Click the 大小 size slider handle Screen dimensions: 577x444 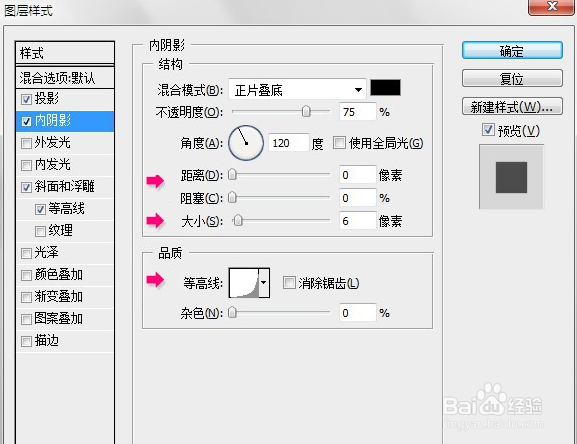click(238, 221)
